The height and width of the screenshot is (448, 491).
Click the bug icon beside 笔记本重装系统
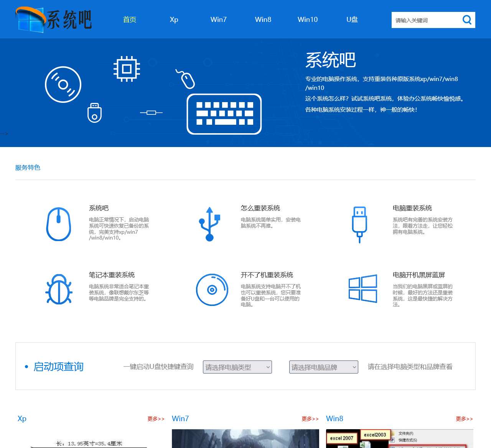click(58, 290)
